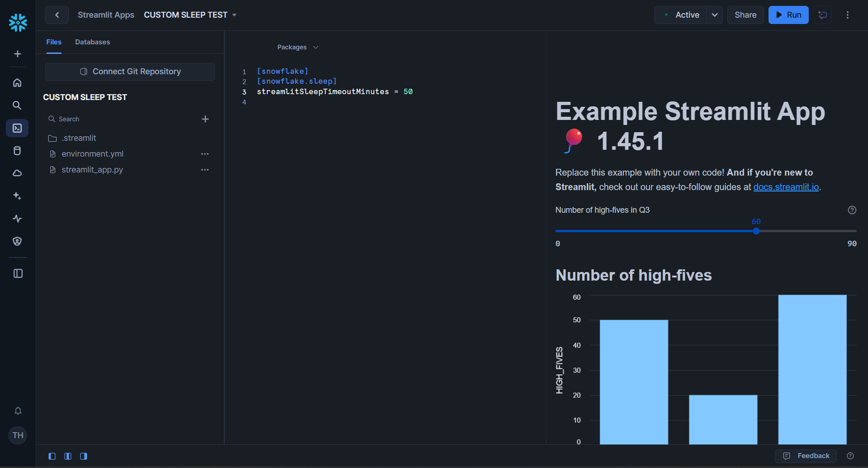Go to the Home icon in sidebar

(x=17, y=82)
